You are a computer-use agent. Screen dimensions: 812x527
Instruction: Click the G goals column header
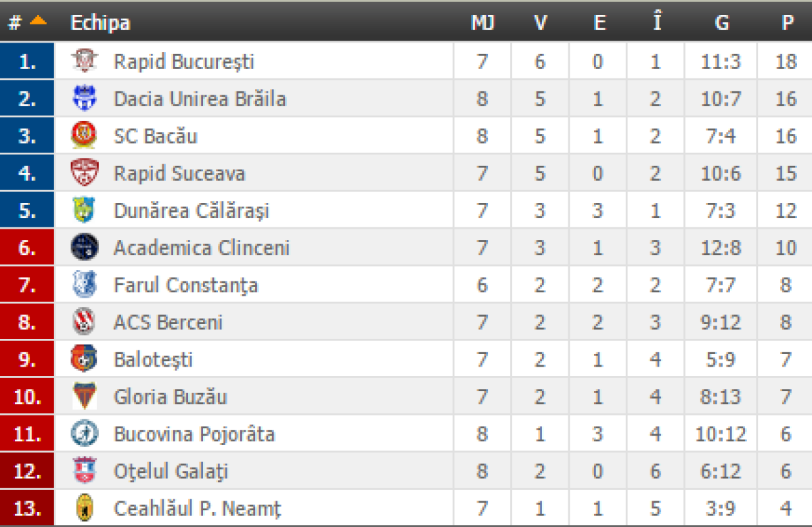pyautogui.click(x=721, y=22)
